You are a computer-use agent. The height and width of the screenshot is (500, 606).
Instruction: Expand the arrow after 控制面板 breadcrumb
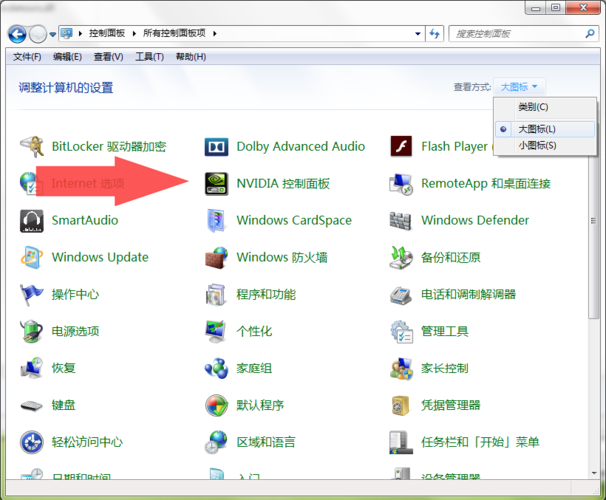[x=134, y=34]
